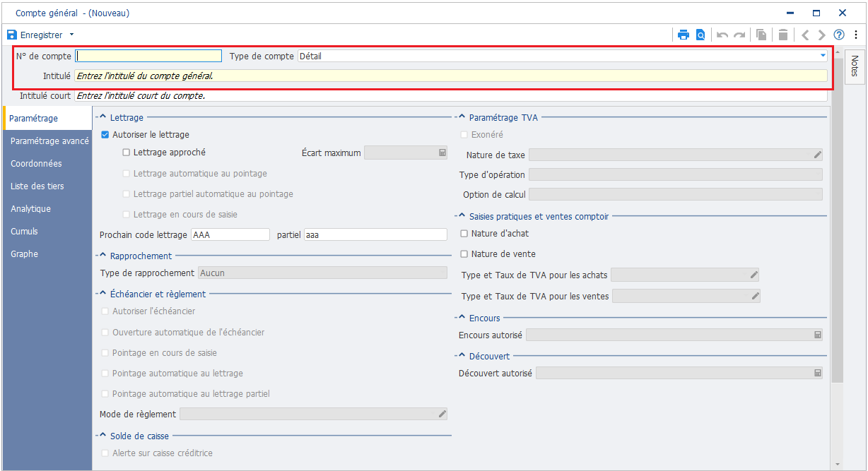Open the Notes side panel

(x=855, y=66)
